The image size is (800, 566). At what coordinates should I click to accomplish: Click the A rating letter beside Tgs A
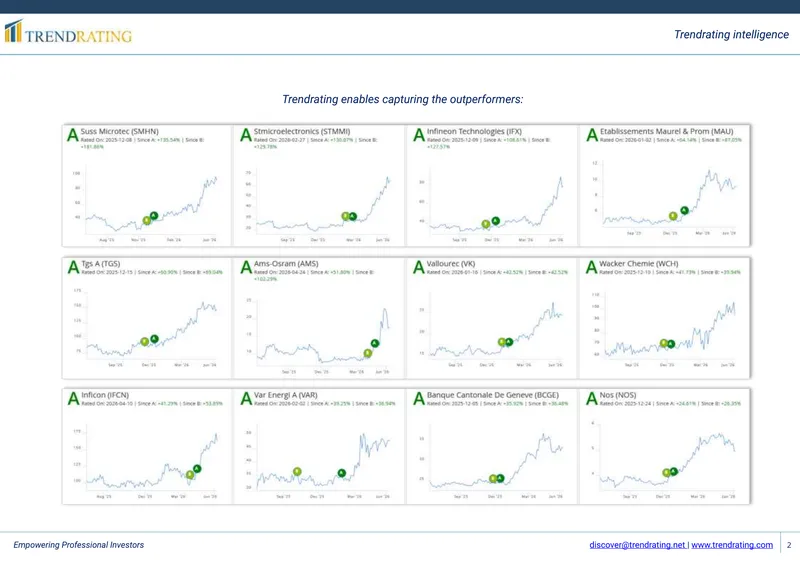(x=73, y=267)
